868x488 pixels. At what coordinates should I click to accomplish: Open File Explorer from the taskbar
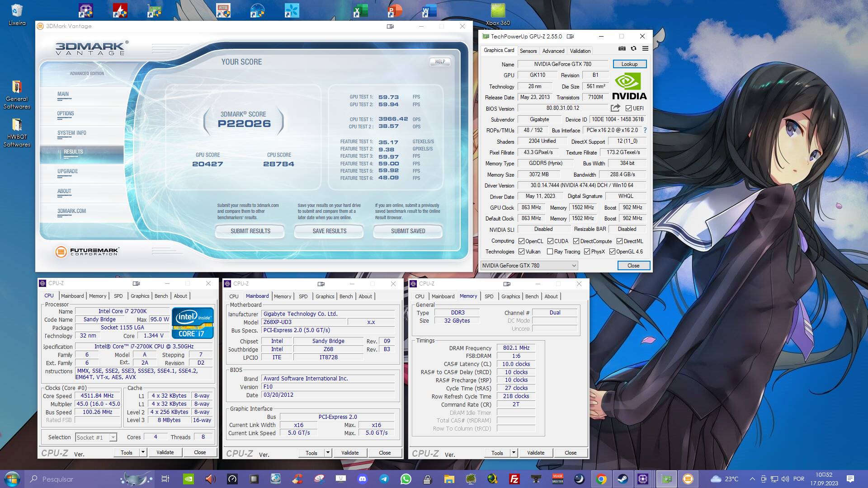pyautogui.click(x=449, y=479)
